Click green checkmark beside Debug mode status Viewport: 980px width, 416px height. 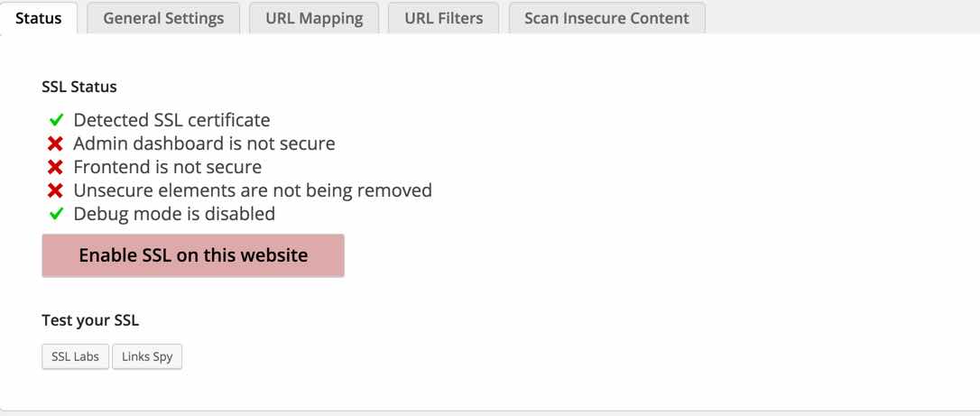point(56,214)
